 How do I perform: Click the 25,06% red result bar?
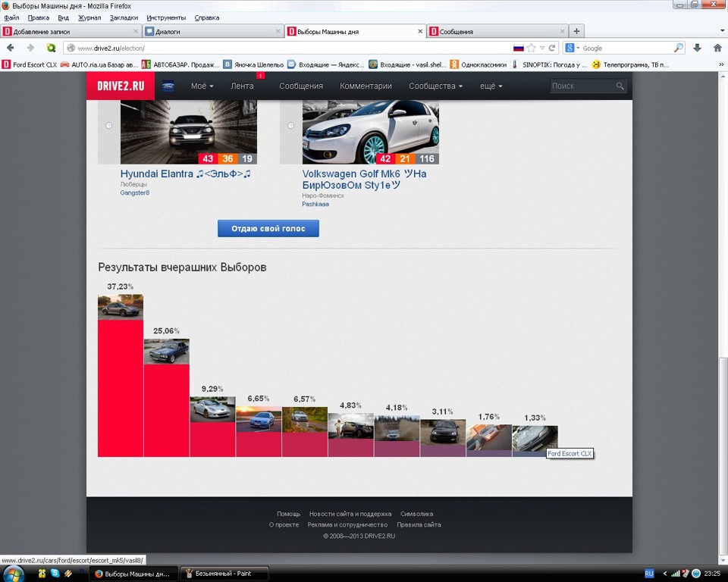167,410
